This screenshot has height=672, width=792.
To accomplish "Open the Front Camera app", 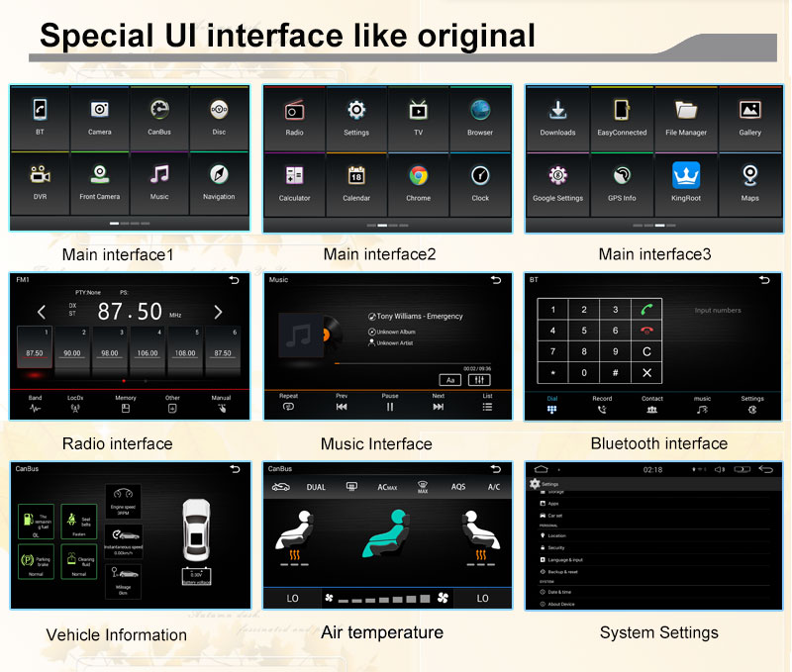I will (99, 179).
